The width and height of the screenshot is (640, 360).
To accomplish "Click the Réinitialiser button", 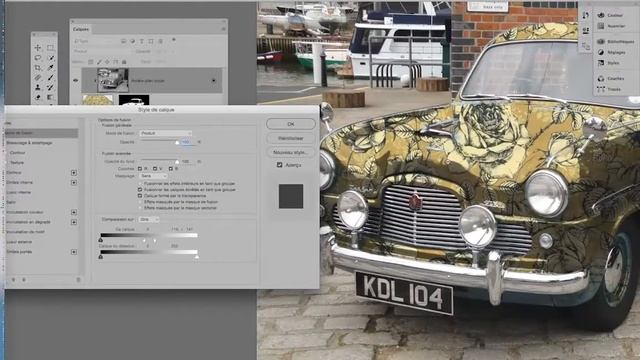I will click(x=291, y=138).
